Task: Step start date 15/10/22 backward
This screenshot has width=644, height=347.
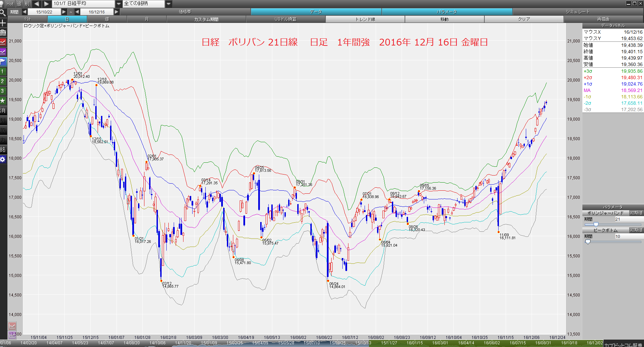Action: 25,12
